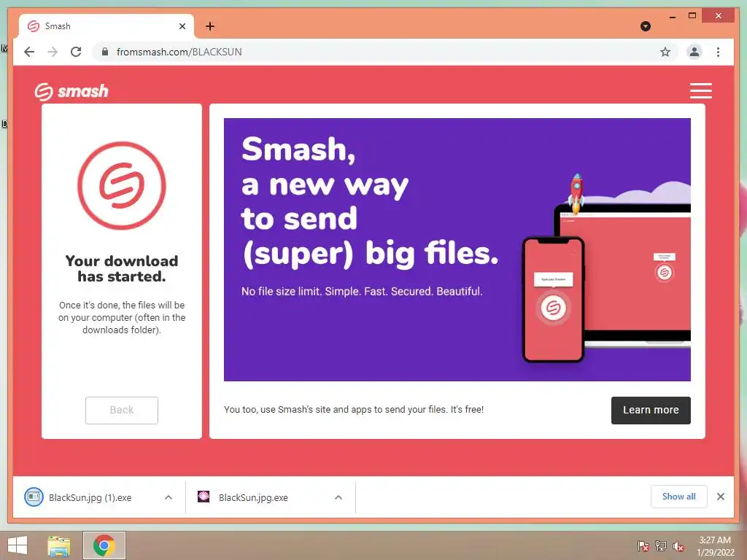This screenshot has height=560, width=747.
Task: Reload the fromsmash.com page
Action: [x=76, y=52]
